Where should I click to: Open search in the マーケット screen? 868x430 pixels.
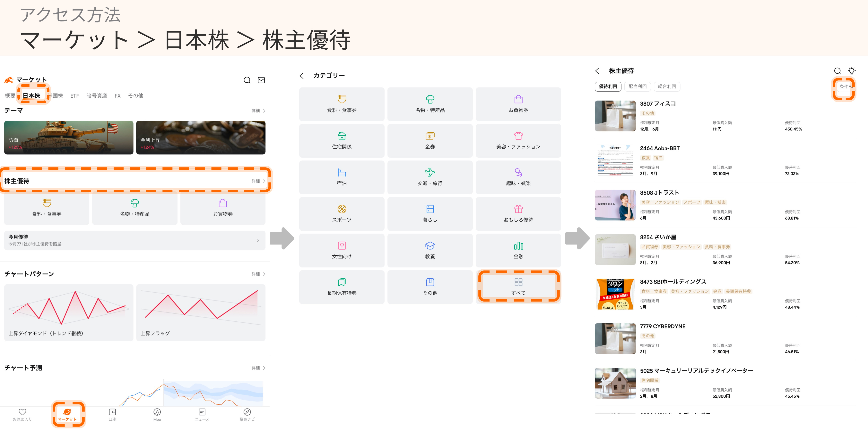click(x=247, y=80)
